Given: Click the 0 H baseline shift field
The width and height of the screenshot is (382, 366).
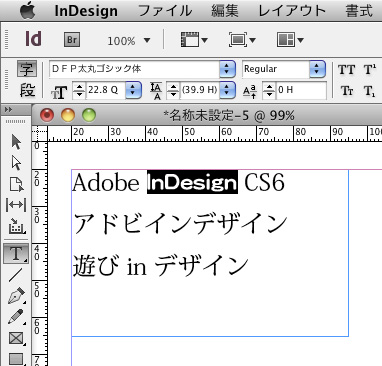Looking at the screenshot, I should pyautogui.click(x=301, y=90).
